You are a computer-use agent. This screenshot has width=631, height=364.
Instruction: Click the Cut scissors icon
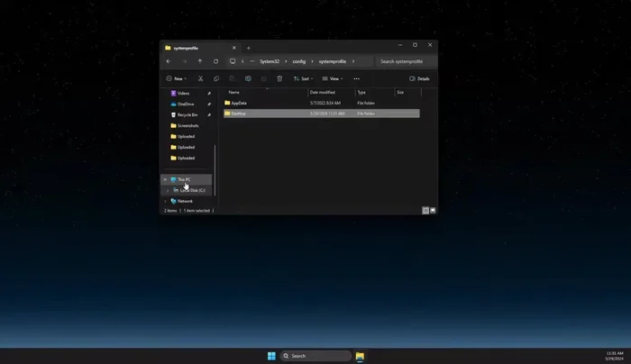pos(200,78)
